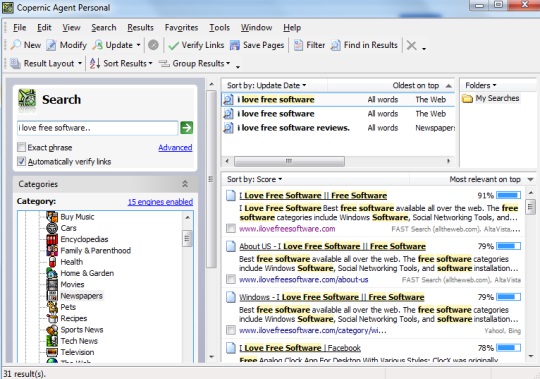Check the box beside www.ilovefreesoftware.com result
Screen dimensions: 540x379
tap(231, 229)
